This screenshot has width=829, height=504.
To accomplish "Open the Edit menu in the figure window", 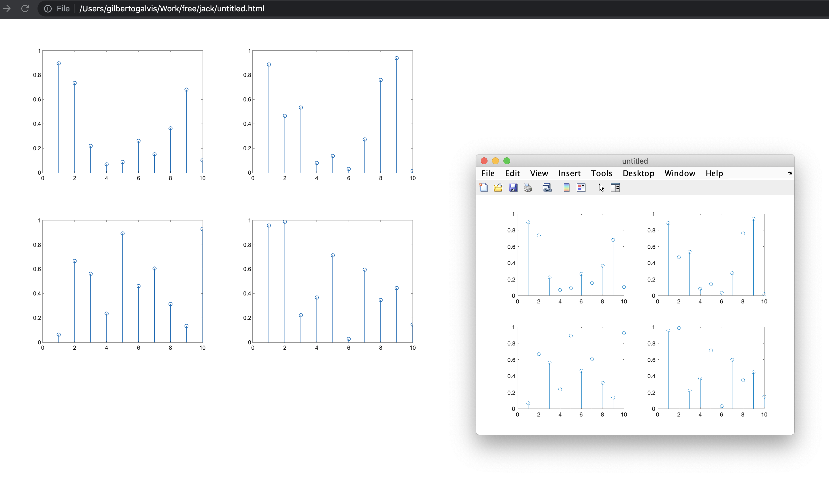I will tap(513, 173).
